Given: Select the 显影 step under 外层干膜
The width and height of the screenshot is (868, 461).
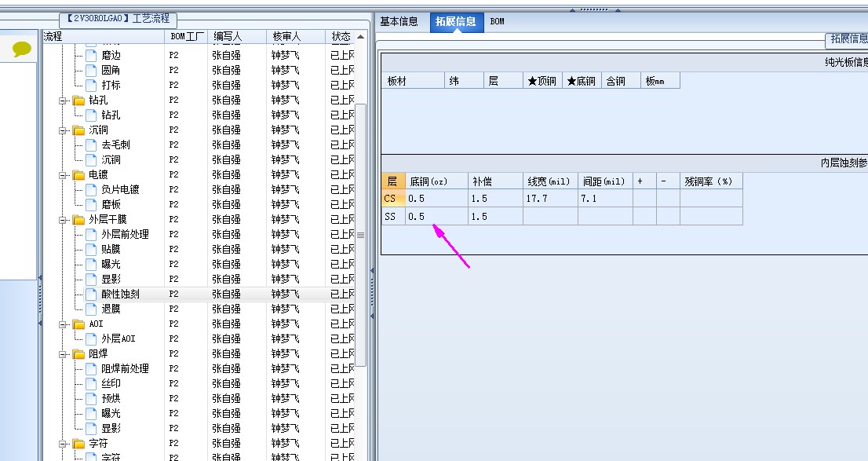Looking at the screenshot, I should coord(111,280).
